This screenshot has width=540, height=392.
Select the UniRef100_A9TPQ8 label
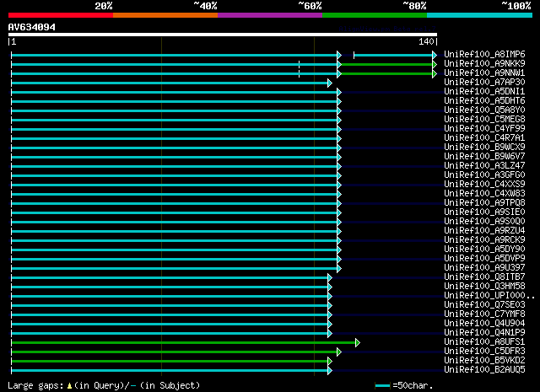coord(484,203)
